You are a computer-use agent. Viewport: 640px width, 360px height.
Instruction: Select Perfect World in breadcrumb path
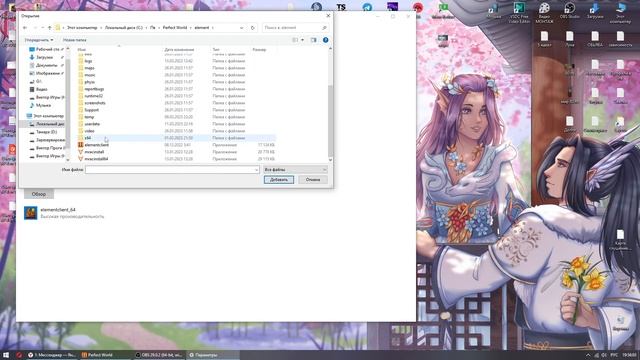175,28
